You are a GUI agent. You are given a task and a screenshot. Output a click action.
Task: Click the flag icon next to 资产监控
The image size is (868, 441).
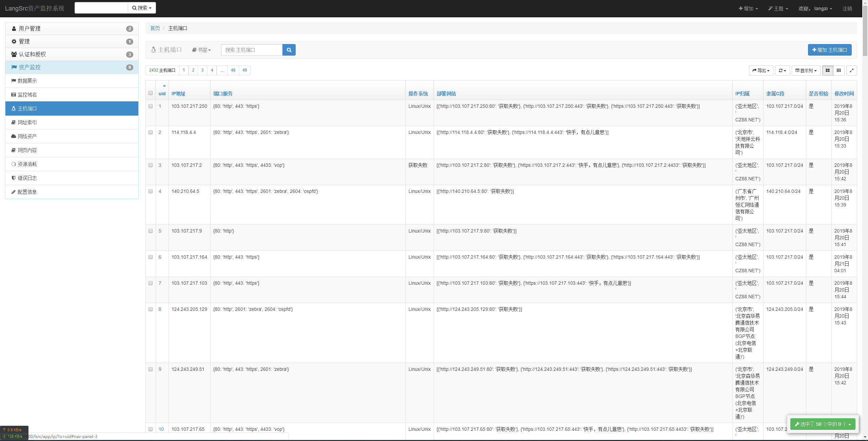pos(14,67)
